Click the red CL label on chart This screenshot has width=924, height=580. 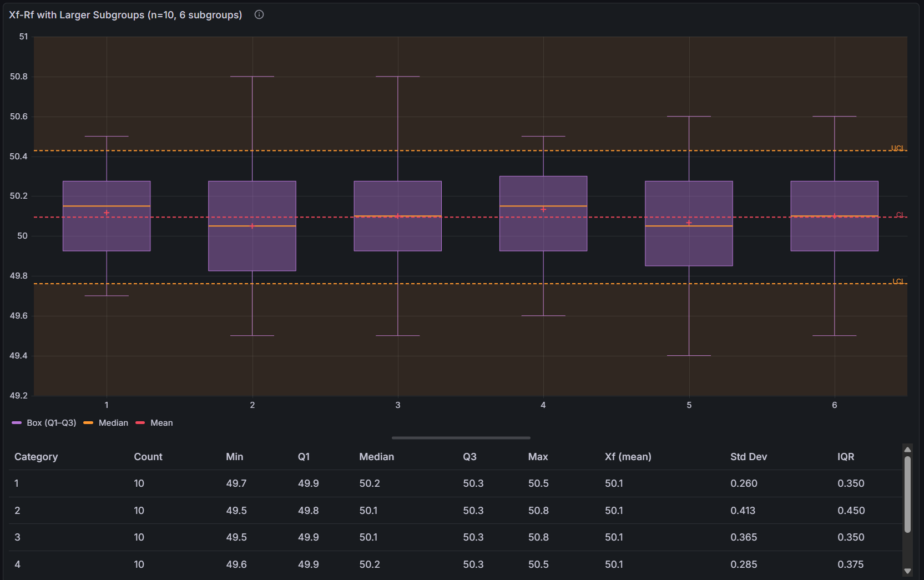pos(900,215)
